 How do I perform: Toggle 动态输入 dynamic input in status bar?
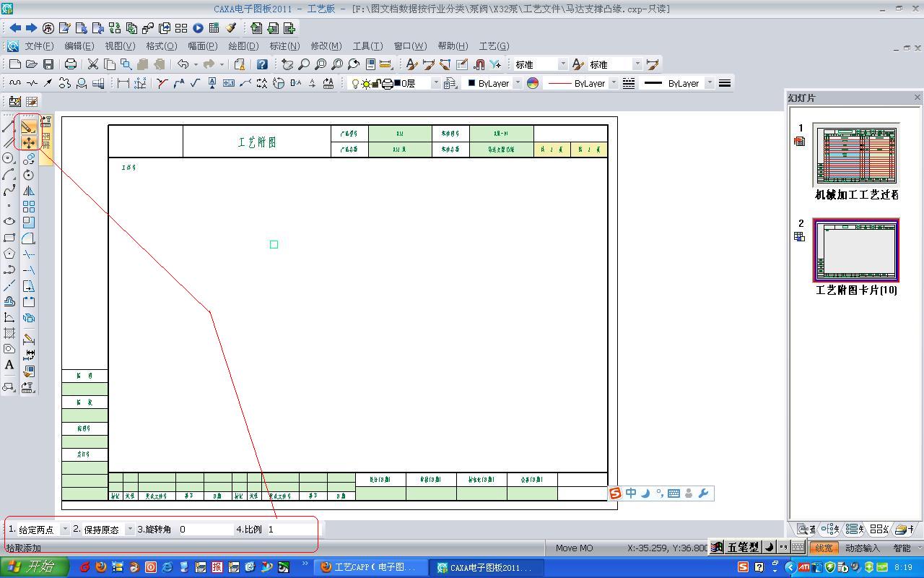(862, 548)
